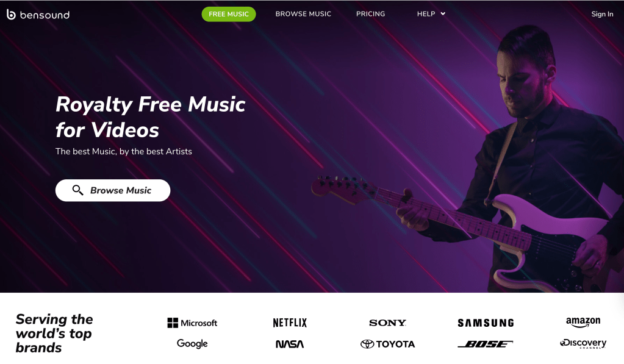The image size is (624, 364).
Task: Click the Samsung brand logo
Action: [486, 323]
